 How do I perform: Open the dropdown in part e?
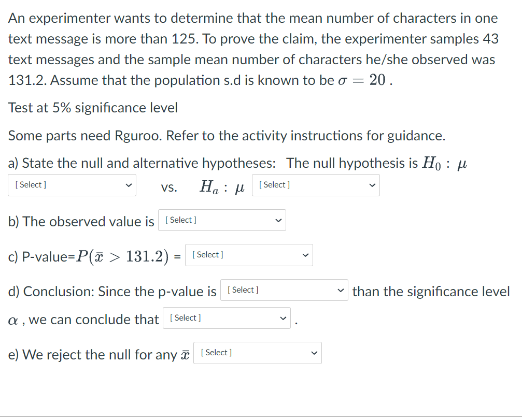[257, 353]
